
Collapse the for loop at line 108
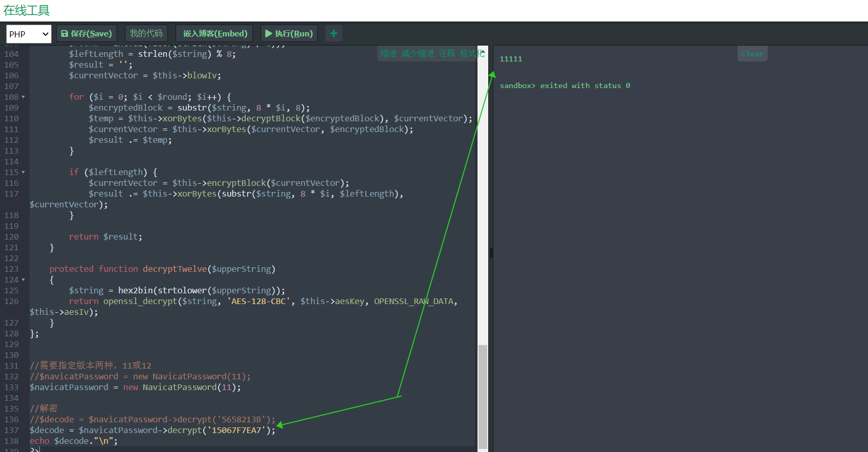pos(23,97)
